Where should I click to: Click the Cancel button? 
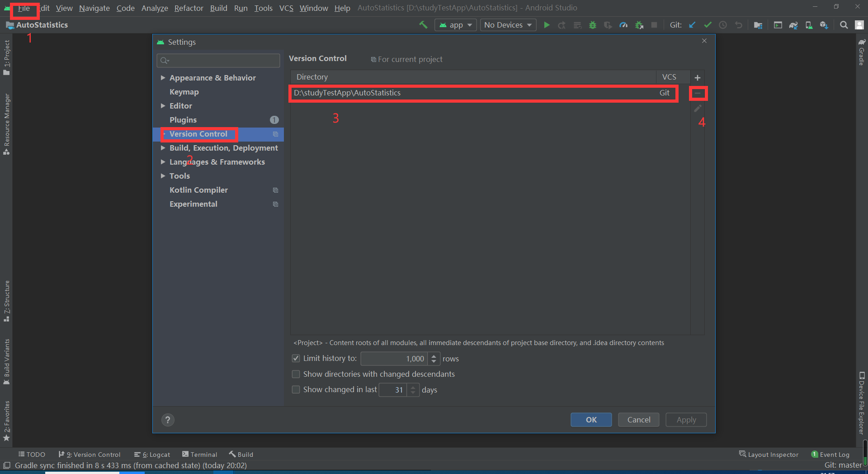tap(639, 420)
